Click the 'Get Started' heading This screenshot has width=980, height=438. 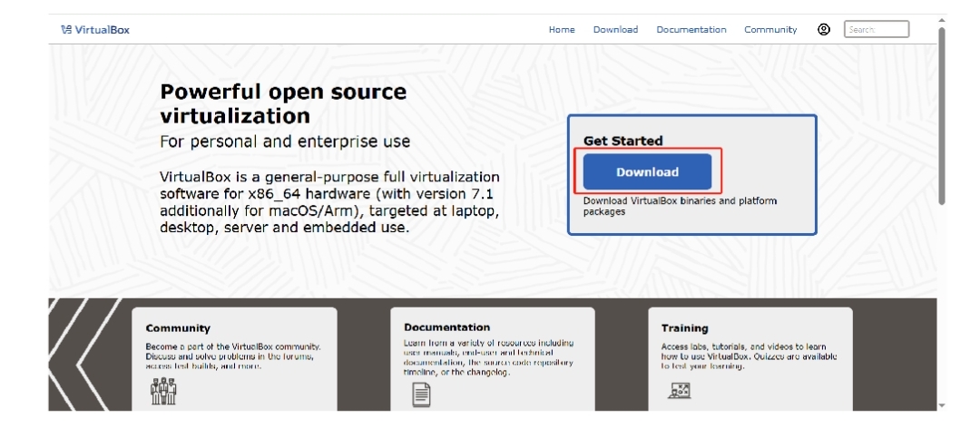pos(623,141)
